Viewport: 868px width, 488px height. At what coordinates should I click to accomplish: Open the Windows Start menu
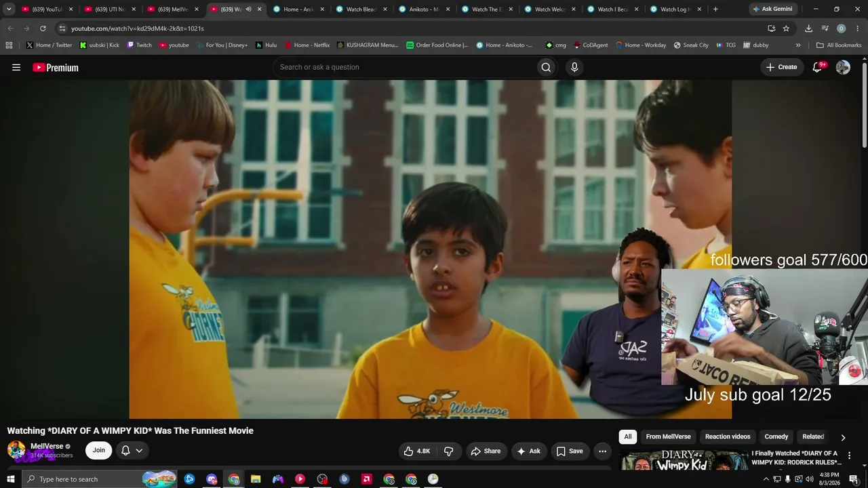click(10, 479)
